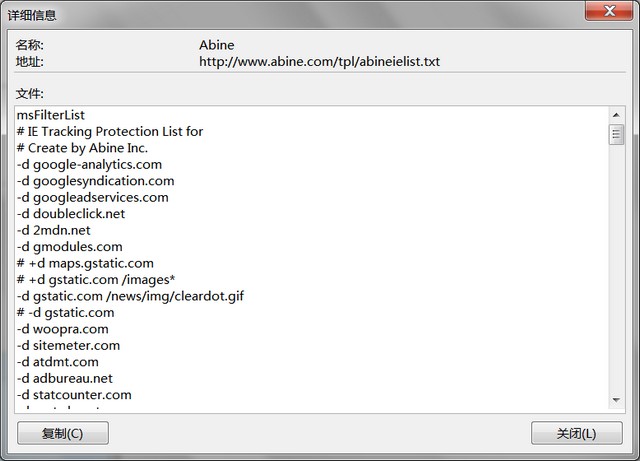The width and height of the screenshot is (640, 461).
Task: Click the vertical scrollbar thumb
Action: (616, 134)
